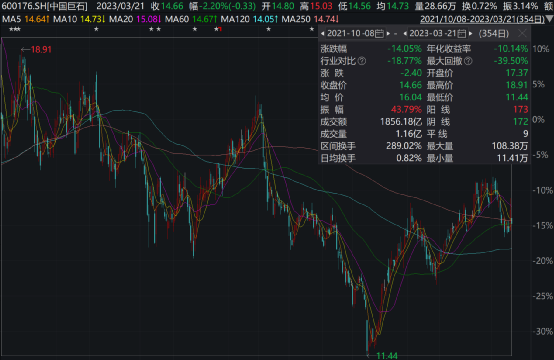Select the 行业对比 value -18.77%

pos(404,61)
